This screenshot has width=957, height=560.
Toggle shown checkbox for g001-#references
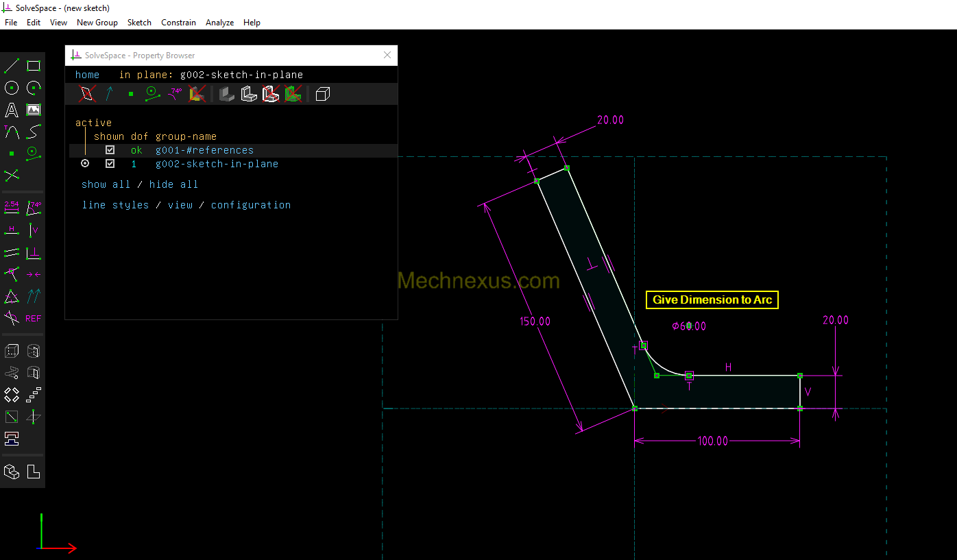[110, 150]
